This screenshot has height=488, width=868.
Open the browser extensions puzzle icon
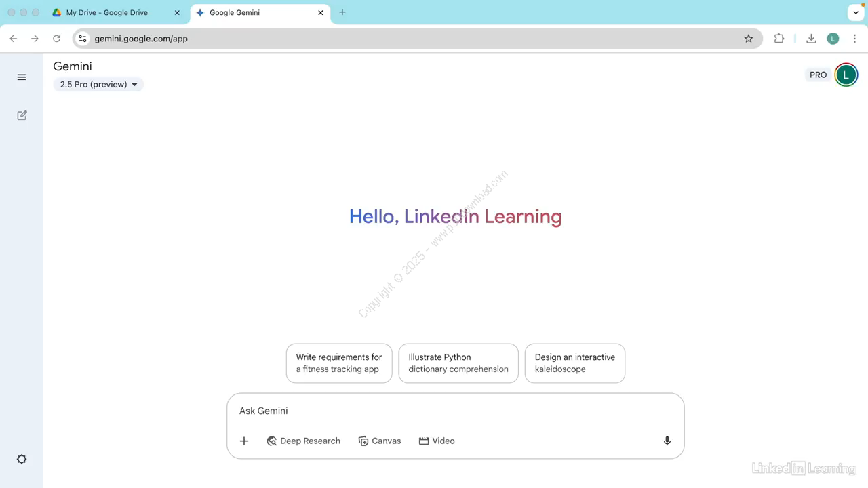tap(779, 39)
